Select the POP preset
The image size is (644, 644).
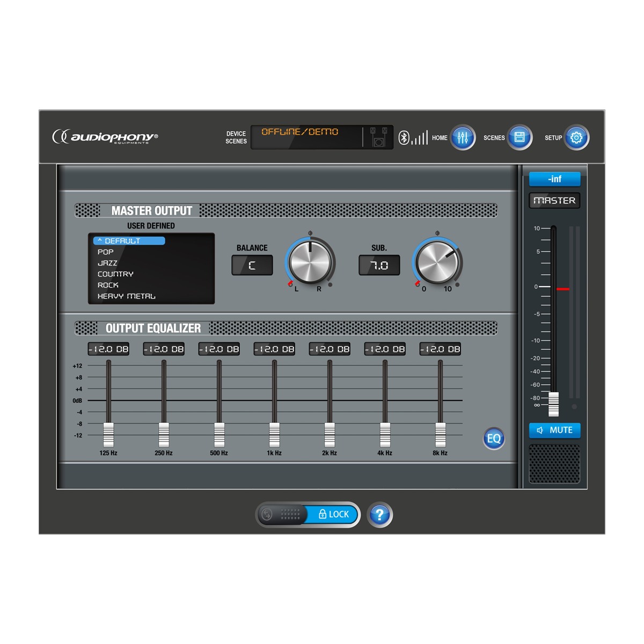[106, 252]
